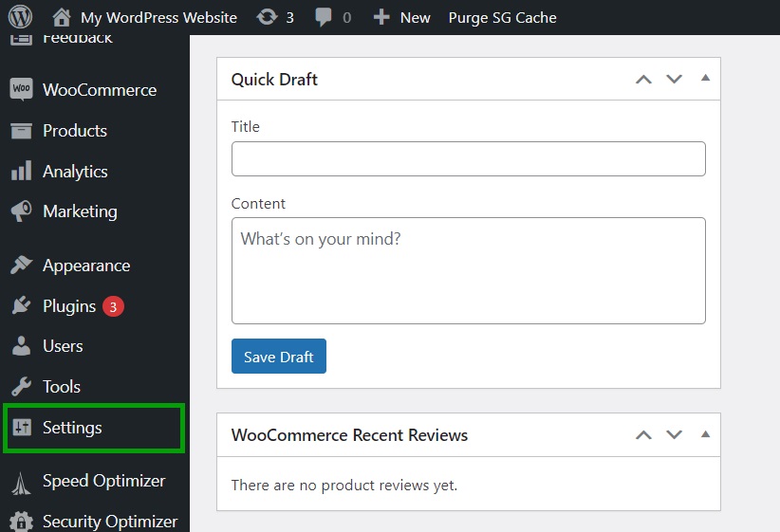The height and width of the screenshot is (532, 780).
Task: Open My WordPress Website link
Action: 158,17
